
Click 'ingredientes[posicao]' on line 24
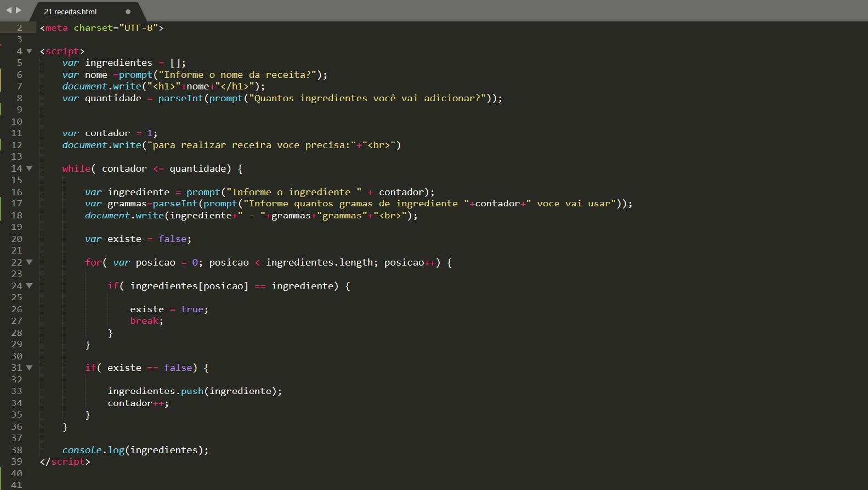click(x=189, y=286)
